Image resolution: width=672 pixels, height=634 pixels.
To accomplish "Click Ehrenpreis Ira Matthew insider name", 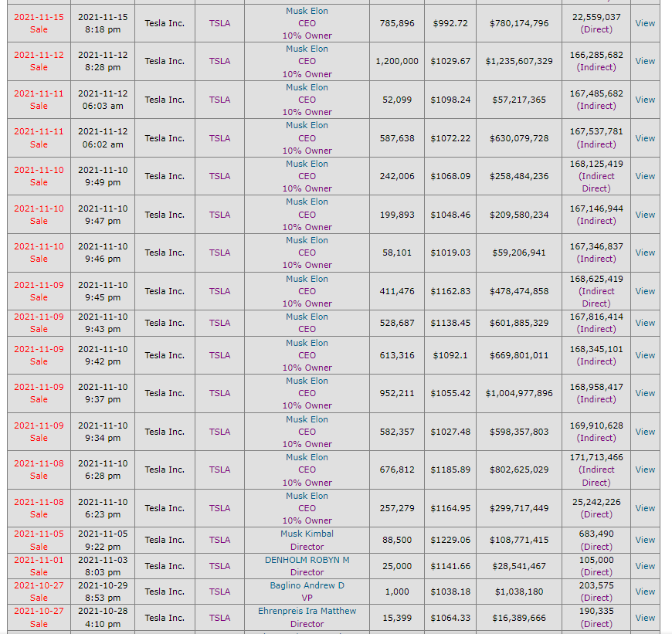I will point(307,611).
